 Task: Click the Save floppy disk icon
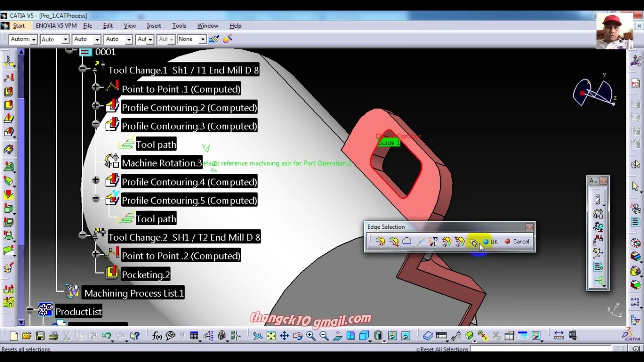click(x=40, y=336)
